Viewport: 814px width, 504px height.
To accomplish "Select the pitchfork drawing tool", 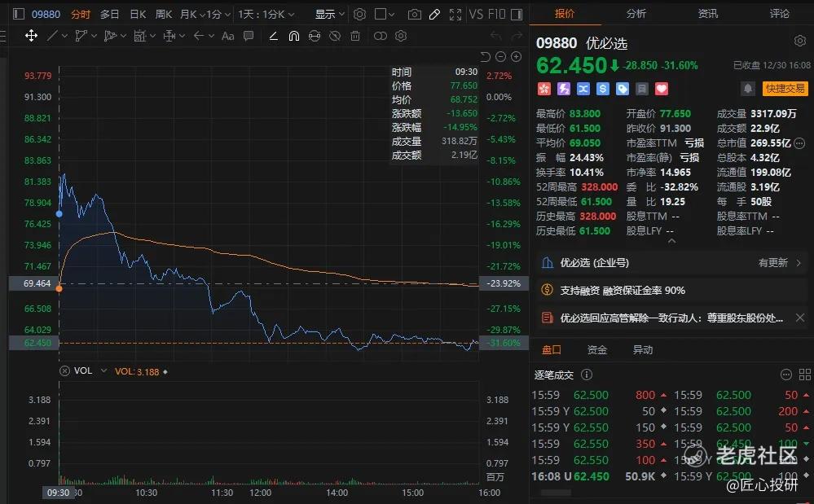I will pos(109,36).
